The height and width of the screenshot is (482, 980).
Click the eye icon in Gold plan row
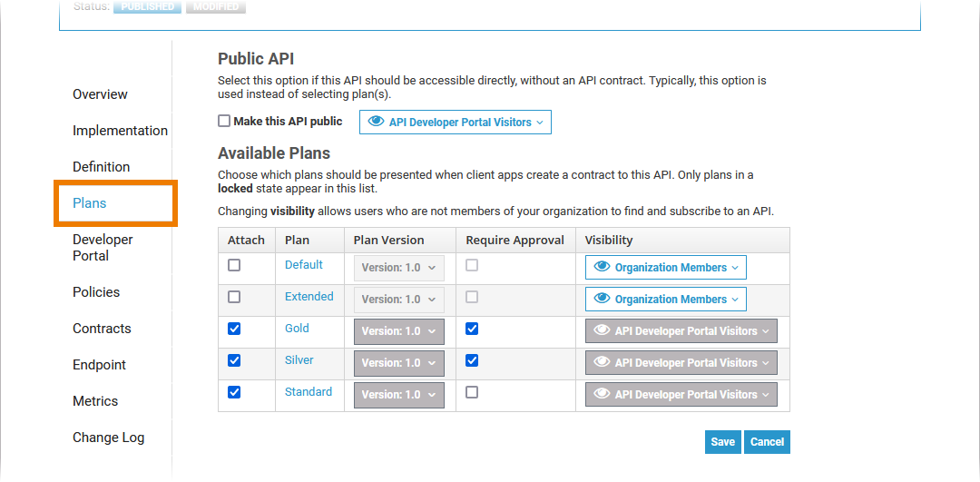[602, 330]
